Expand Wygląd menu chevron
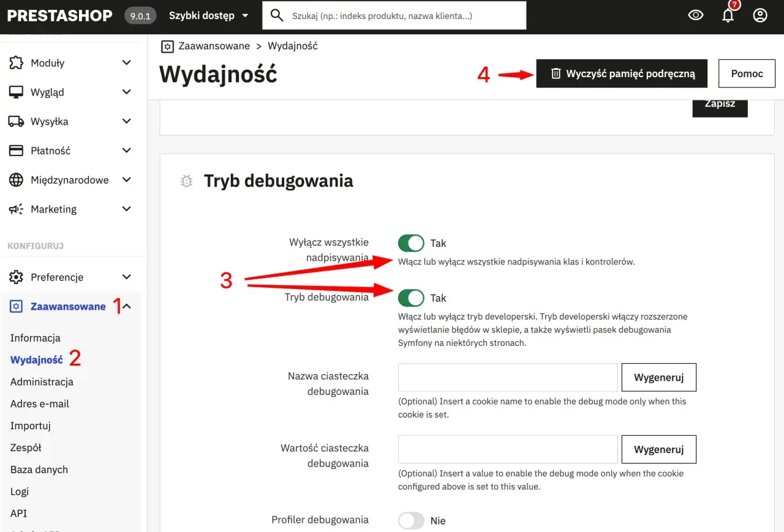784x532 pixels. click(127, 92)
